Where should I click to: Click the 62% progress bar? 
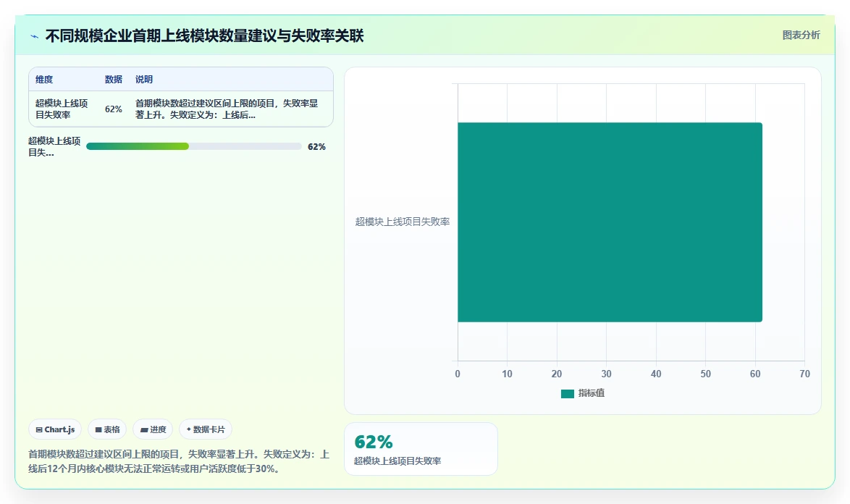coord(193,146)
